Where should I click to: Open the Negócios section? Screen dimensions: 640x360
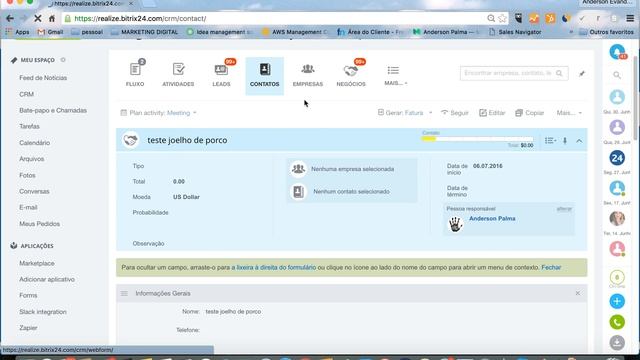tap(351, 74)
